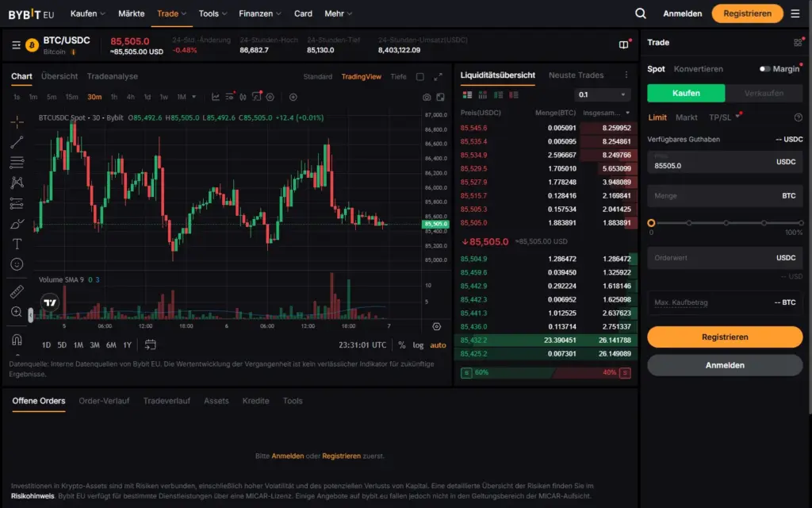Select the trend line drawing tool
This screenshot has width=812, height=508.
(x=17, y=142)
